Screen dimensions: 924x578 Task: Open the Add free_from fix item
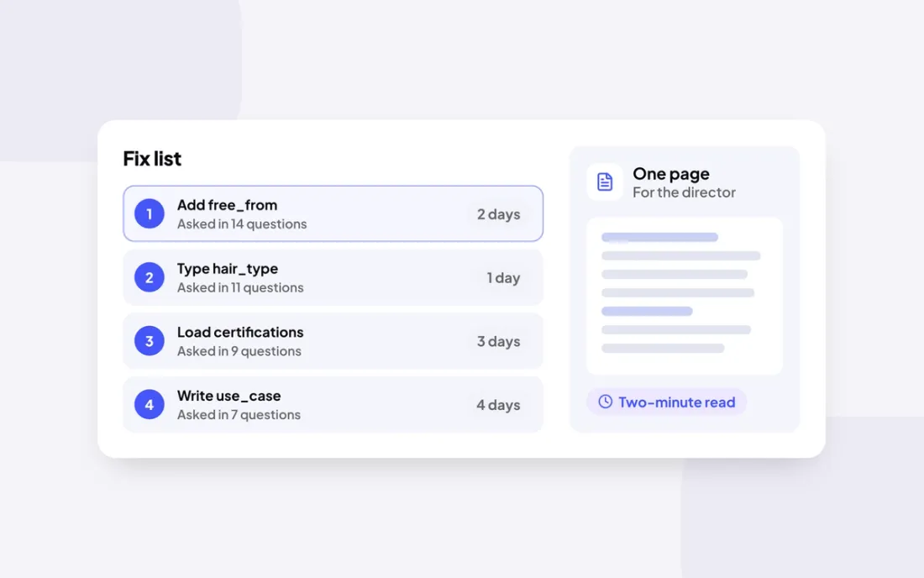[x=333, y=213]
